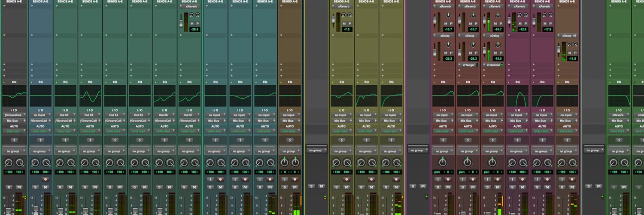Image resolution: width=644 pixels, height=215 pixels.
Task: Click the send fader next to -17.9
Action: [x=535, y=21]
